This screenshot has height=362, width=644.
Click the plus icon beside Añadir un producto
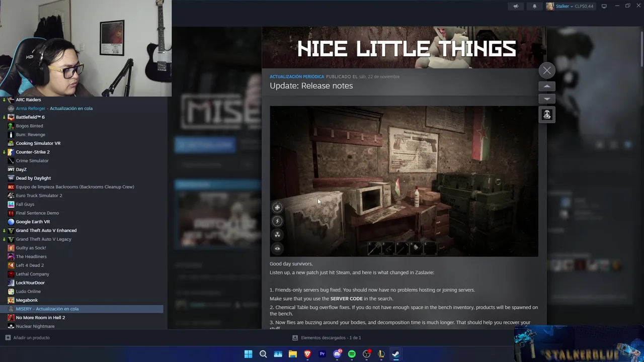[x=8, y=337]
